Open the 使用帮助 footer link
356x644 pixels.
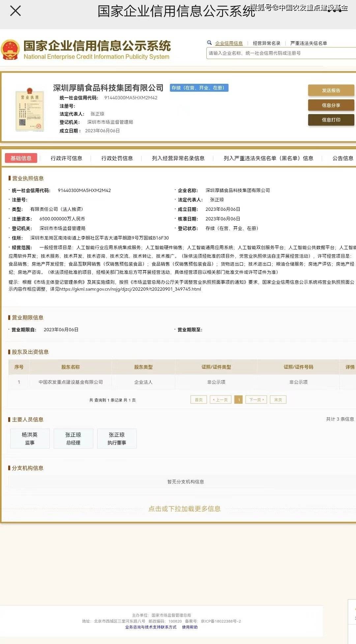(190, 627)
